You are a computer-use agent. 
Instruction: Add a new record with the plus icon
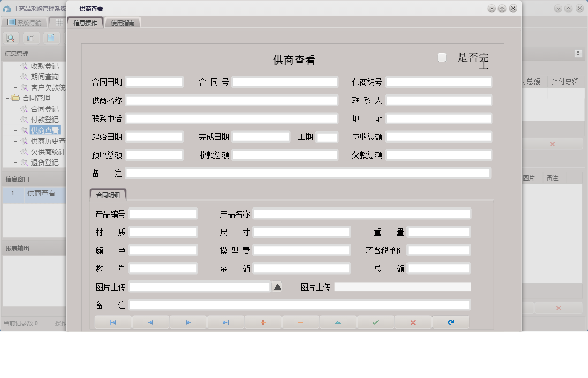coord(263,322)
